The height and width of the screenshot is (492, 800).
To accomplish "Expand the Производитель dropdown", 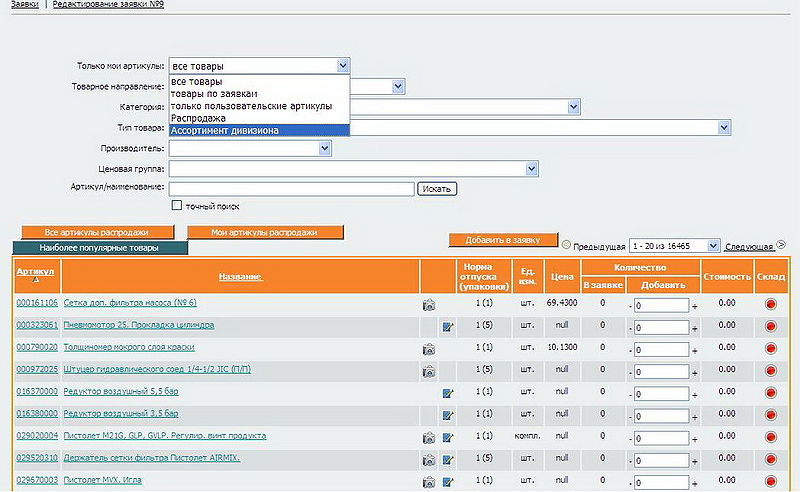I will tap(324, 148).
